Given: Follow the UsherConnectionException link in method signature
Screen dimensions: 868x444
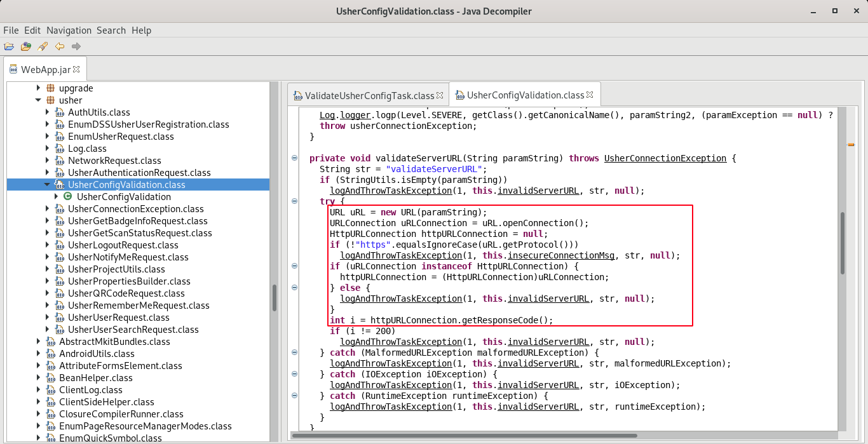Looking at the screenshot, I should tap(665, 158).
